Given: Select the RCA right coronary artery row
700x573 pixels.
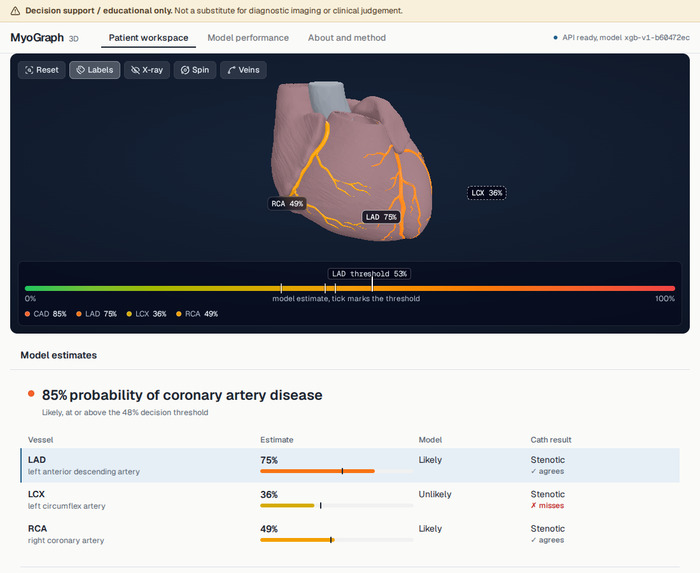Looking at the screenshot, I should (350, 534).
